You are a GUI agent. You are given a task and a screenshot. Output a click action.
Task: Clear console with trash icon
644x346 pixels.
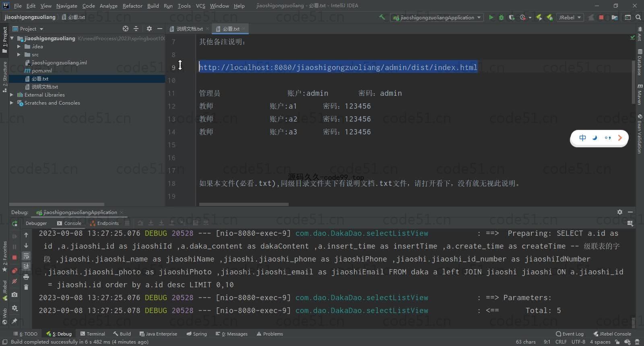point(26,287)
